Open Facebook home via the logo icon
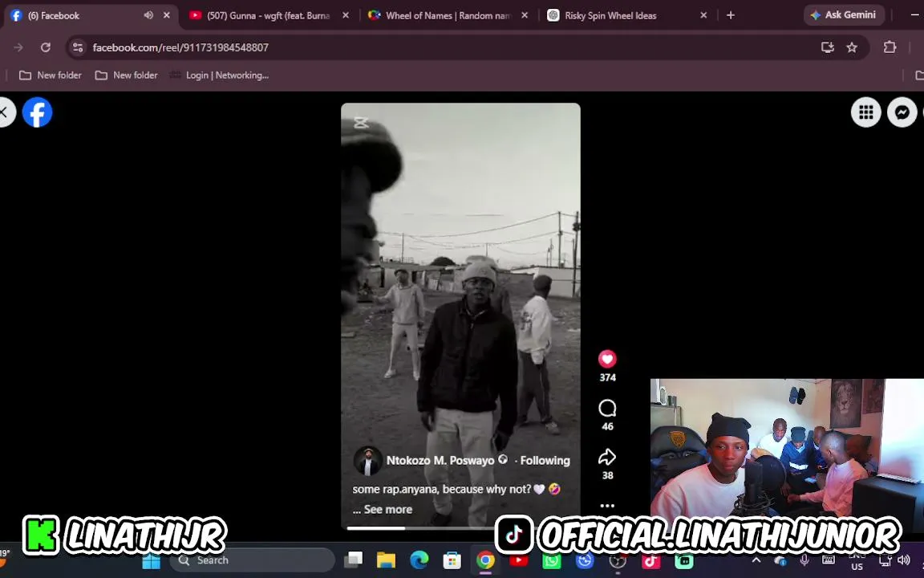 coord(37,112)
